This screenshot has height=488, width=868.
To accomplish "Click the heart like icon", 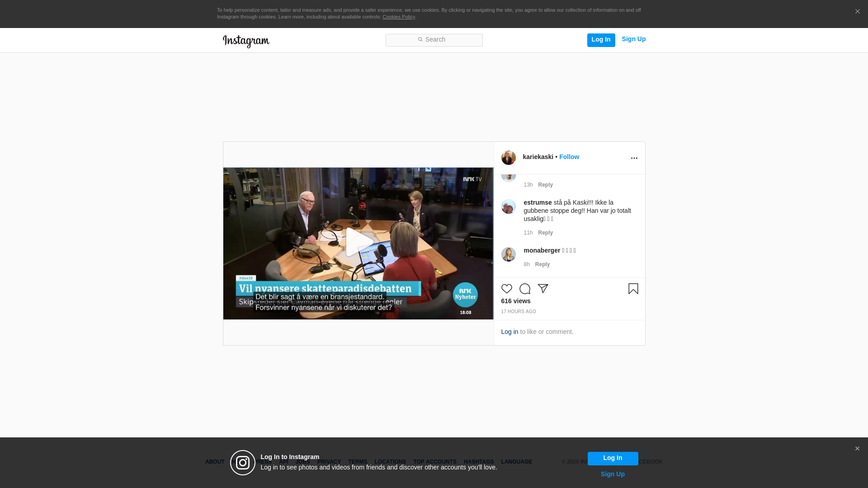I will point(506,289).
